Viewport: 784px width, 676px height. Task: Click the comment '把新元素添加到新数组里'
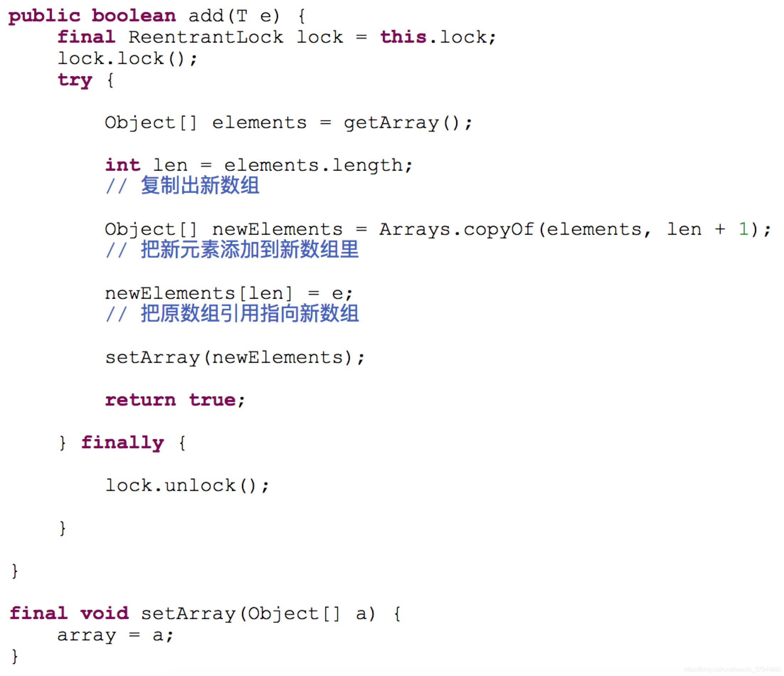coord(250,250)
